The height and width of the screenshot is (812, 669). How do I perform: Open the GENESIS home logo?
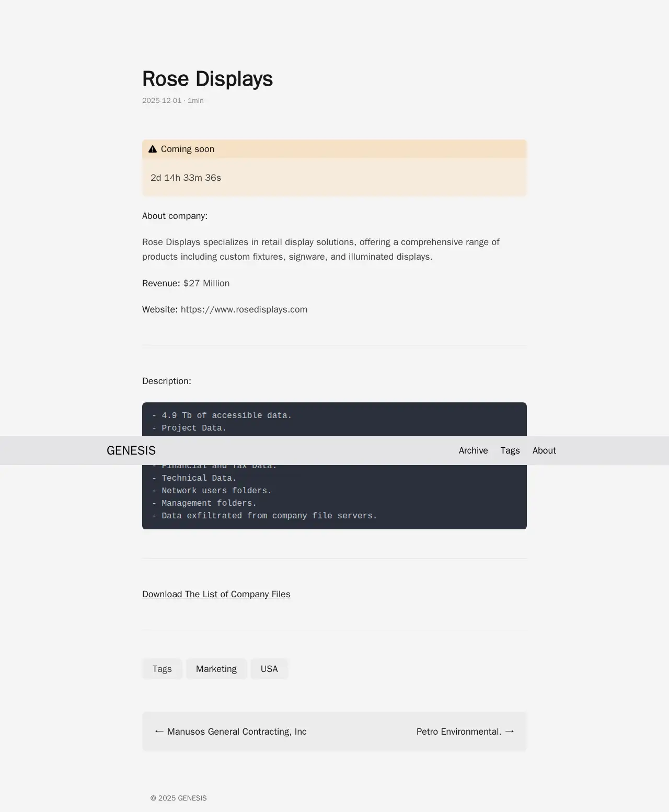[x=131, y=450]
